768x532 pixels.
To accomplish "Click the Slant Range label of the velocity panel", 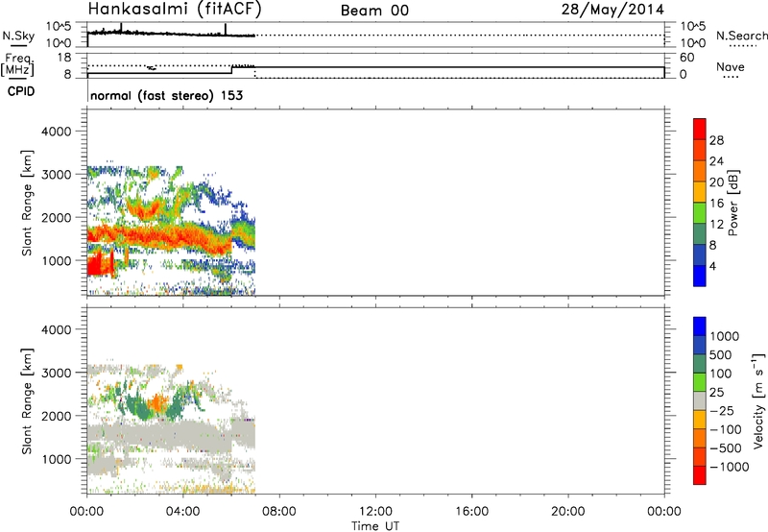I will [27, 401].
